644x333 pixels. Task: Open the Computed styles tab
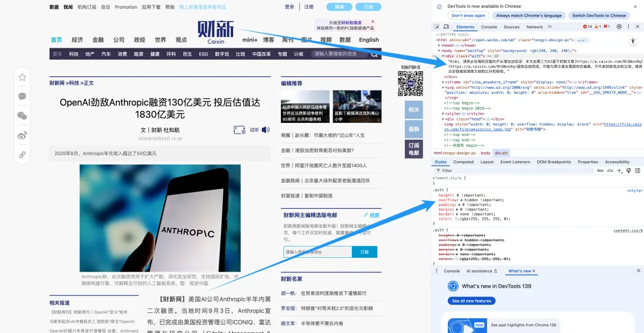point(463,162)
